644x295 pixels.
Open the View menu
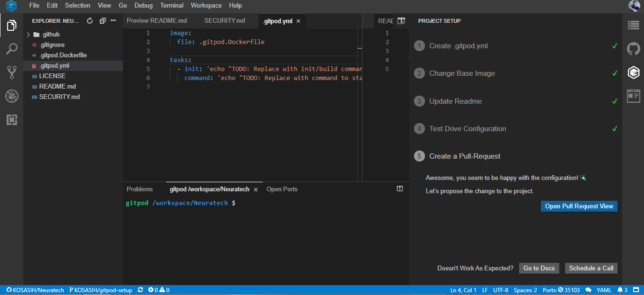tap(104, 6)
